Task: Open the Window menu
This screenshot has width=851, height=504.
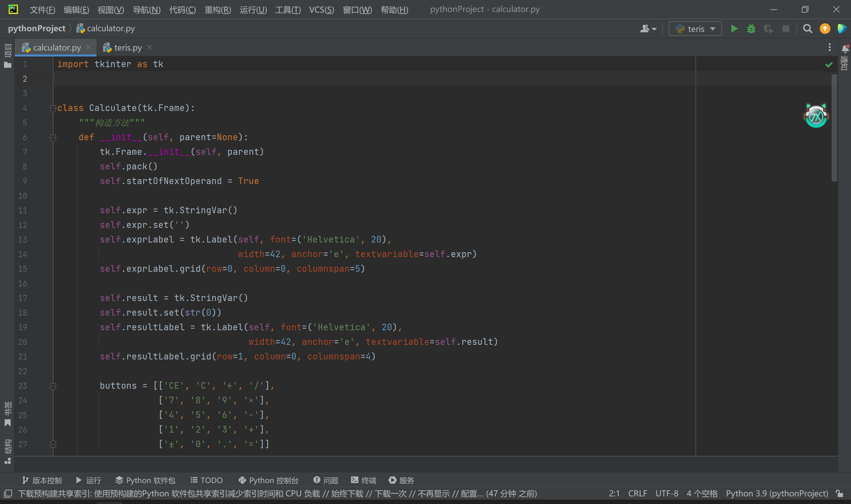Action: [x=357, y=10]
